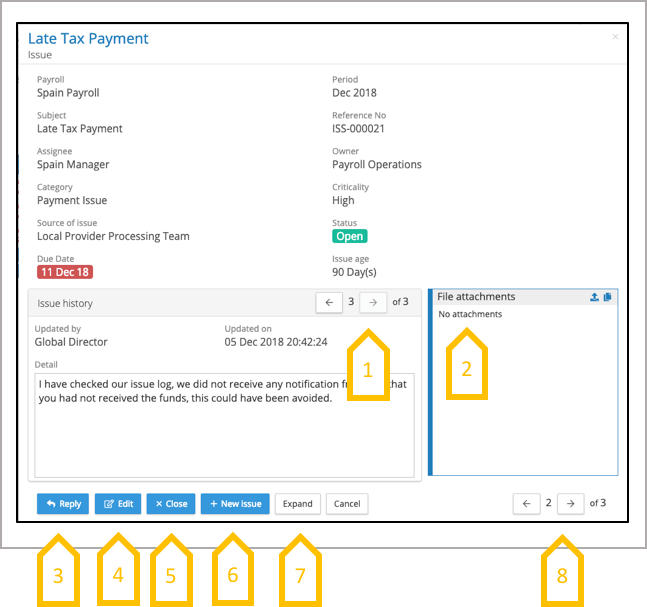This screenshot has height=607, width=647.
Task: Expand the issue dialog
Action: (x=297, y=504)
